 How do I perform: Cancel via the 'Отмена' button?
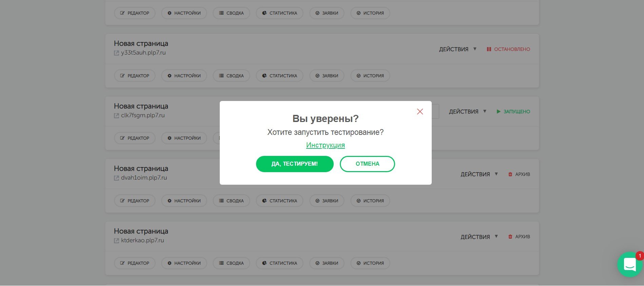[367, 164]
